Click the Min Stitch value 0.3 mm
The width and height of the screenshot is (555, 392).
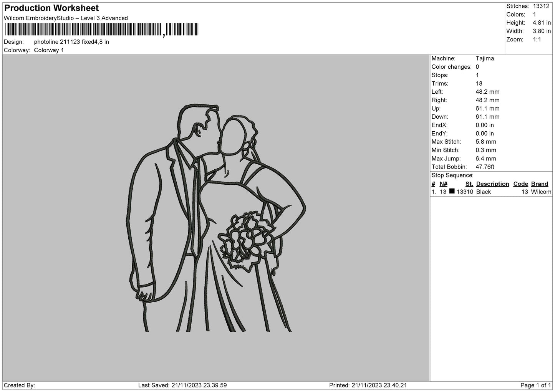click(x=486, y=150)
